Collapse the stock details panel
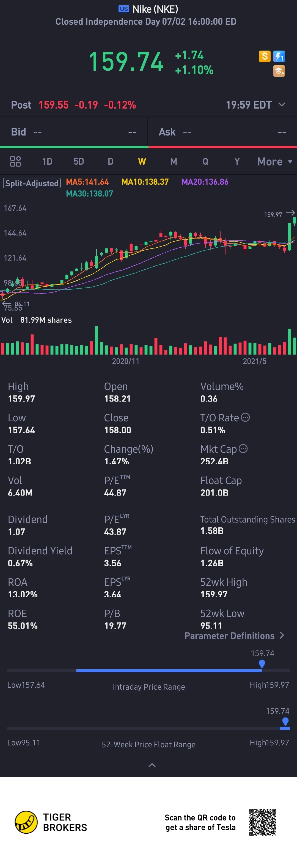297x868 pixels. click(x=152, y=765)
